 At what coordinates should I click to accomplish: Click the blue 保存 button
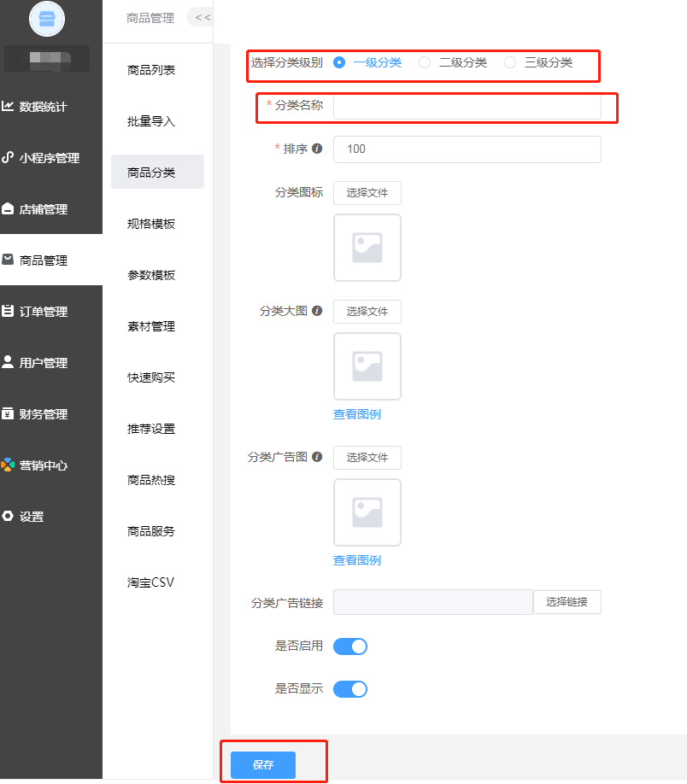tap(263, 764)
